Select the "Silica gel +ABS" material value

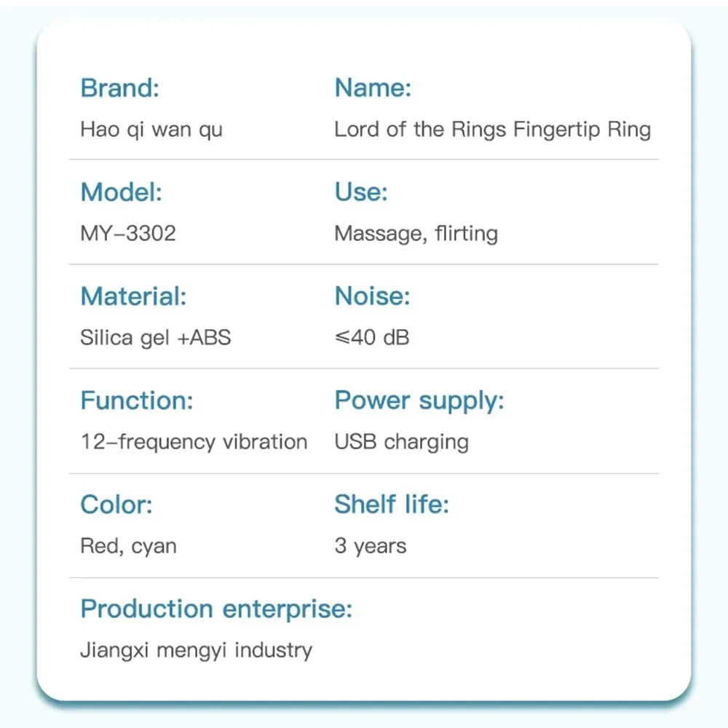tap(155, 338)
